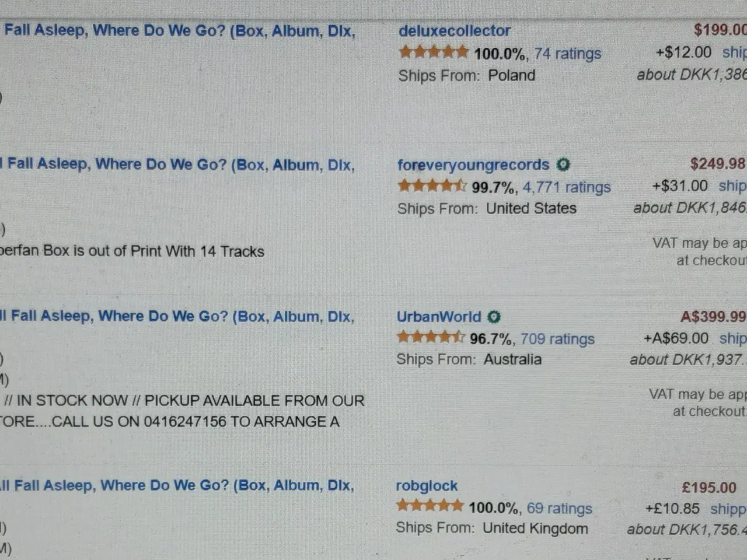This screenshot has width=747, height=560.
Task: View deluxecollector's 74 ratings
Action: (x=568, y=54)
